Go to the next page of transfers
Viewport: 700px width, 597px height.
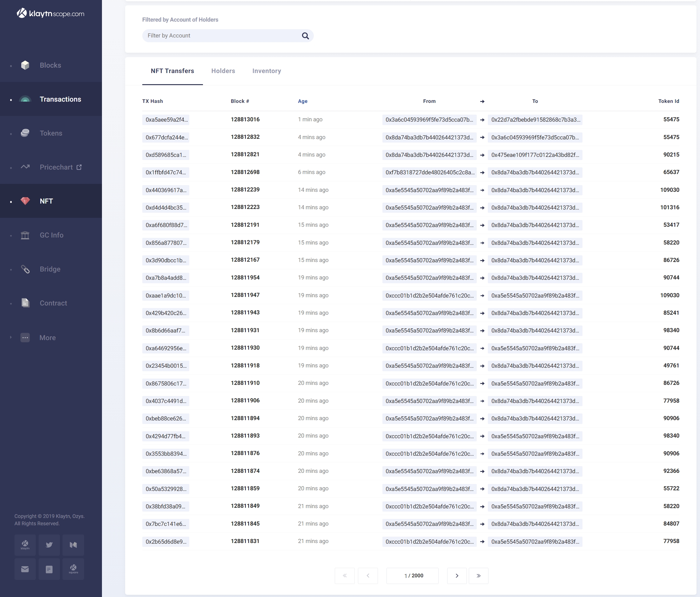point(456,576)
